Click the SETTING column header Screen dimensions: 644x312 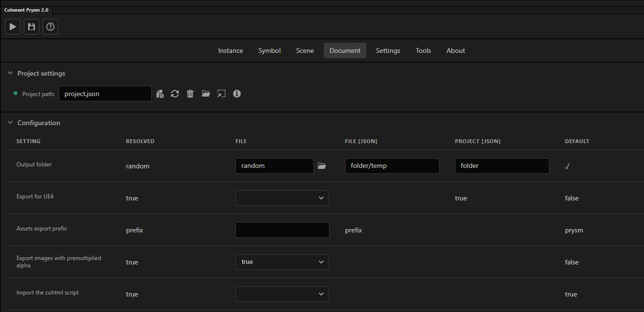(x=29, y=141)
